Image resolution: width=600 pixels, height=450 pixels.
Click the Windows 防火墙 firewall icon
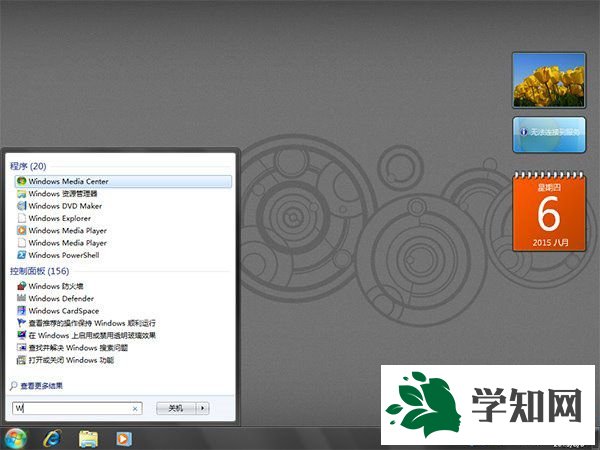click(x=22, y=286)
